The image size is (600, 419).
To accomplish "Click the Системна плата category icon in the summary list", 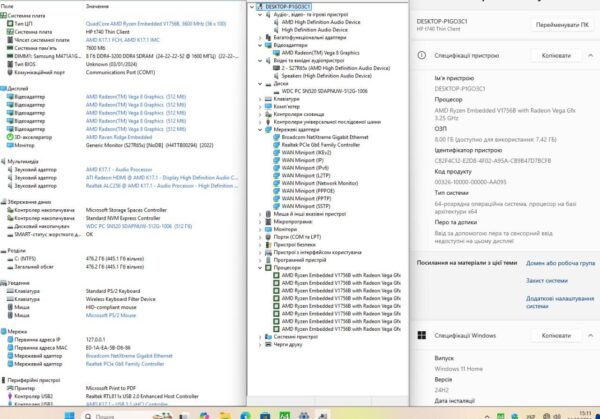I will [3, 16].
